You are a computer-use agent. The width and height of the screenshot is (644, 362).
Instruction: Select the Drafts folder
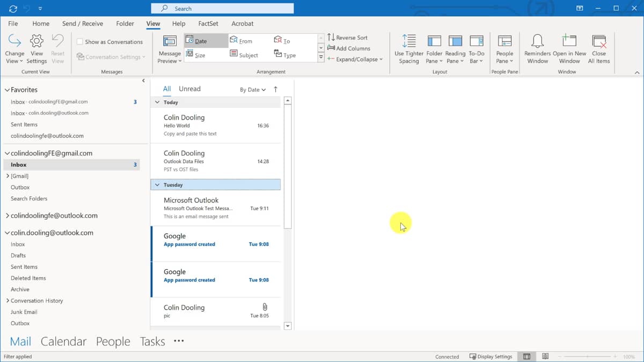pyautogui.click(x=18, y=255)
